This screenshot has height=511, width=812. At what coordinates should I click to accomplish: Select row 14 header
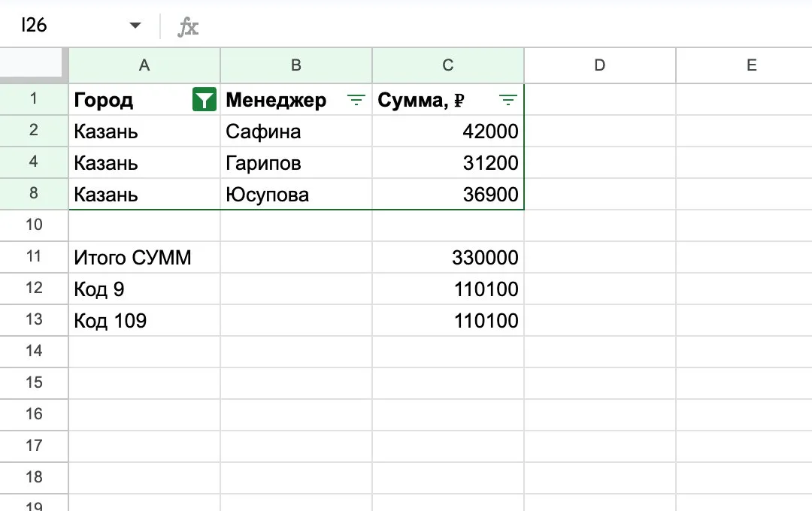34,352
